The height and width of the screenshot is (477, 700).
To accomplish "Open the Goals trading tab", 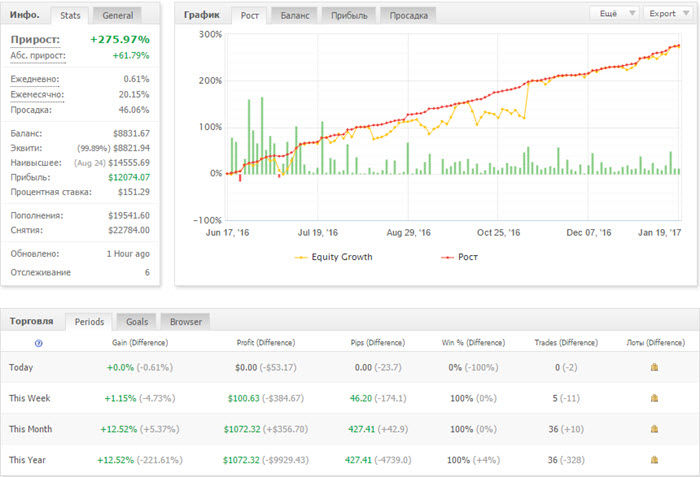I will 137,322.
